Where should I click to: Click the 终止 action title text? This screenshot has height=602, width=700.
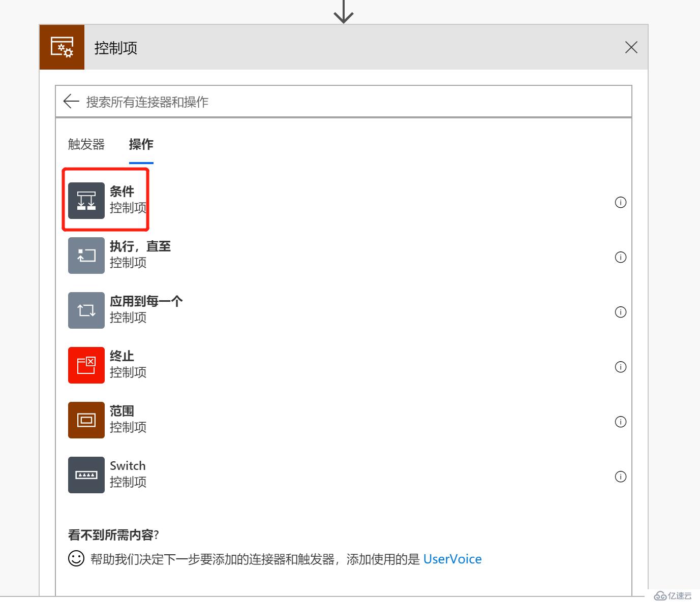pyautogui.click(x=122, y=356)
